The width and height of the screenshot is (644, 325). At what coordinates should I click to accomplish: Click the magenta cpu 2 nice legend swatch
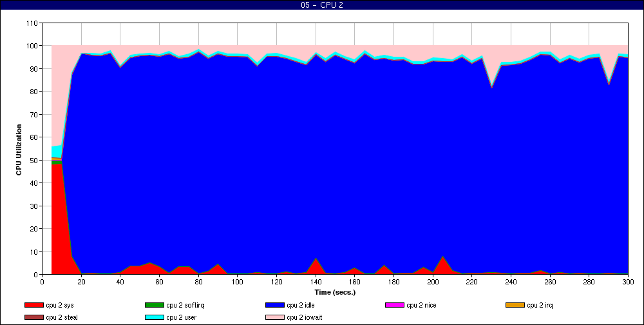point(395,305)
